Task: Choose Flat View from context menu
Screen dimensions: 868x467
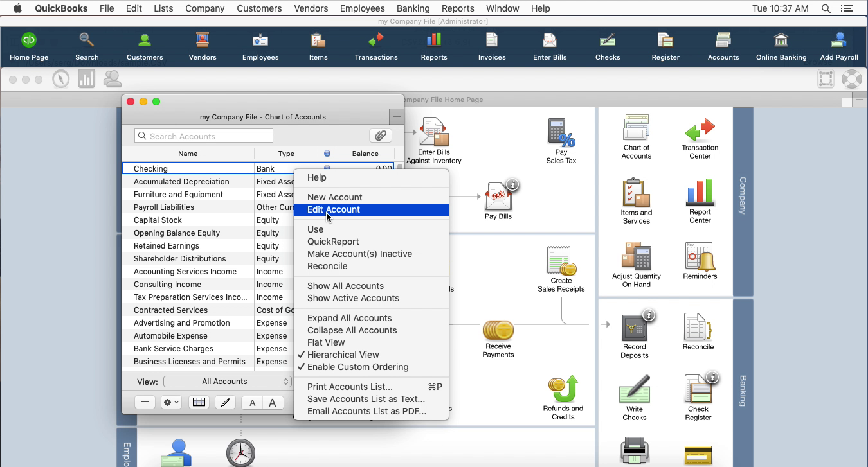Action: pyautogui.click(x=371, y=342)
